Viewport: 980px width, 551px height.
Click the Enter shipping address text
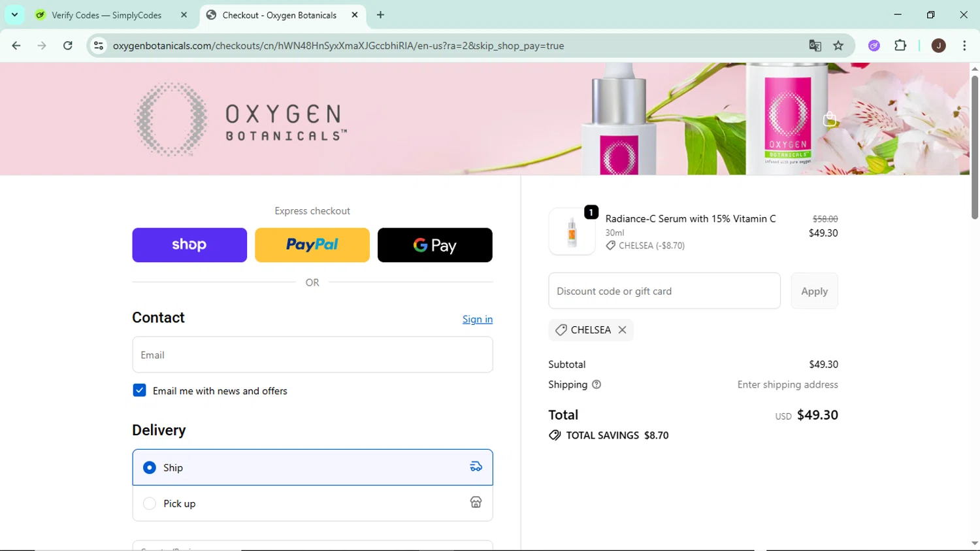787,384
